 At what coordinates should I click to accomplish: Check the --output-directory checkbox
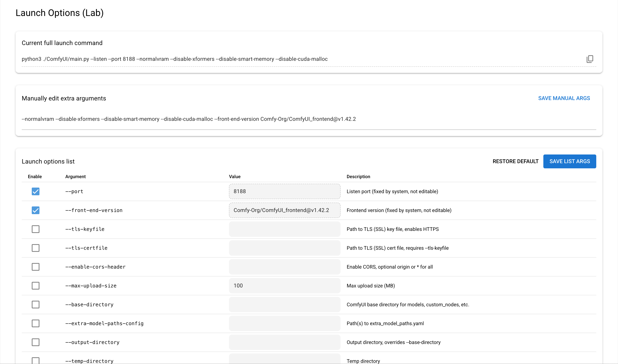pos(36,342)
